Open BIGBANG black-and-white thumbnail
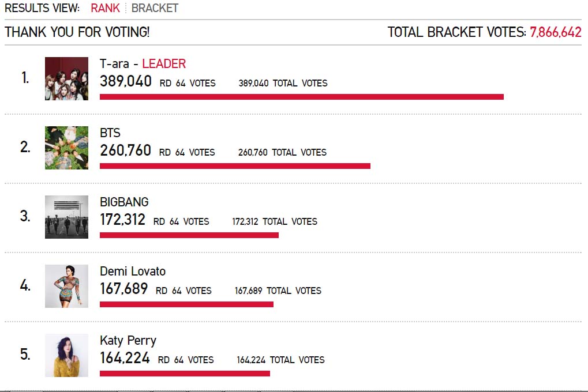 point(67,217)
